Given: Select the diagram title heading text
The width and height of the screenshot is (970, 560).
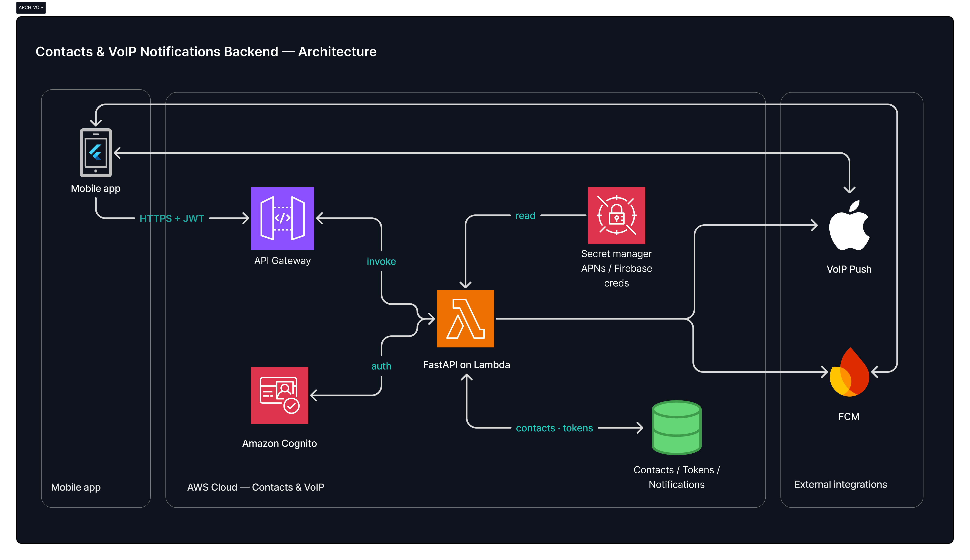Looking at the screenshot, I should (206, 52).
